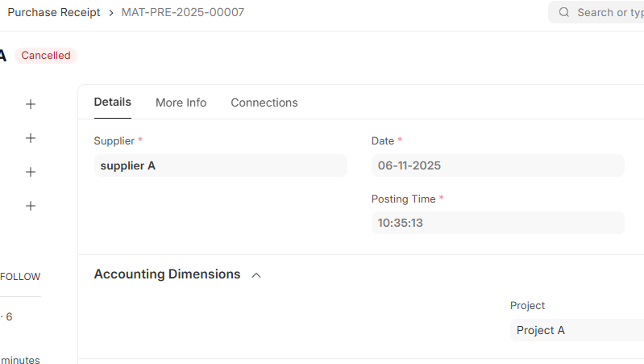Image resolution: width=644 pixels, height=364 pixels.
Task: Focus the Search text box at top
Action: (x=610, y=12)
